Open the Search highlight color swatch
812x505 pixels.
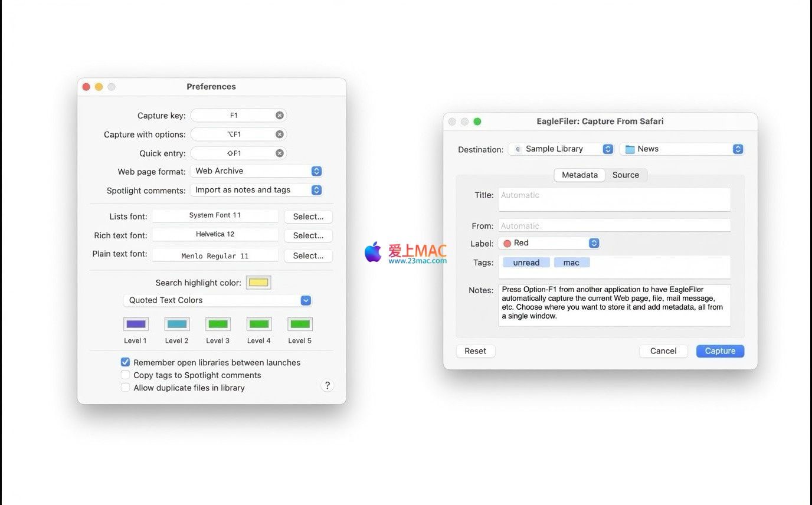click(x=258, y=283)
